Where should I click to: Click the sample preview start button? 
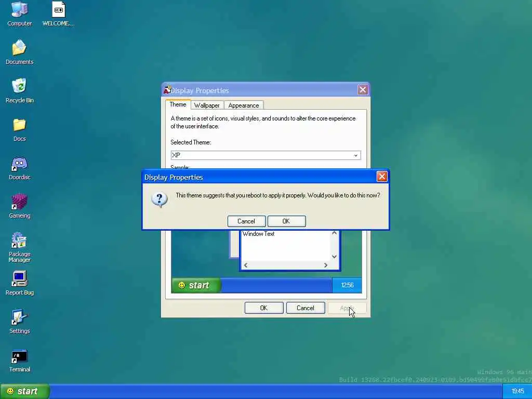(196, 285)
